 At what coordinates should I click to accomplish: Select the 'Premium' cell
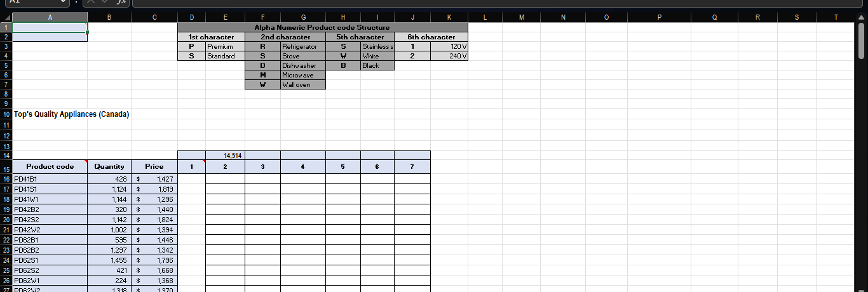[x=225, y=46]
